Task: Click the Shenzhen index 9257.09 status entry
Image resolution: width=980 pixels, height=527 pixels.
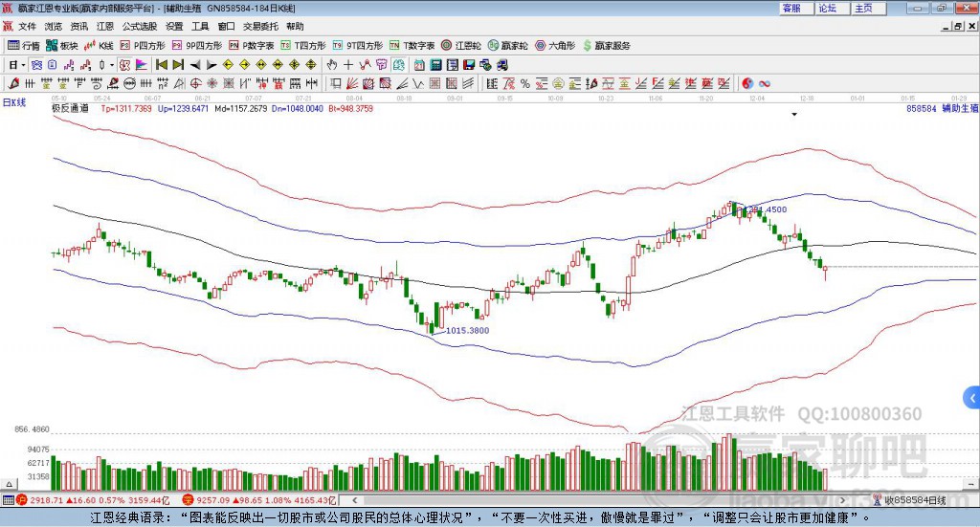Action: pyautogui.click(x=259, y=500)
